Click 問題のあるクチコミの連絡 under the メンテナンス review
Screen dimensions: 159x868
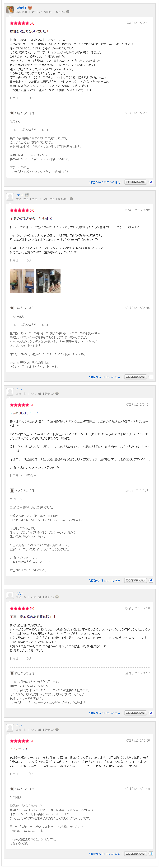click(104, 854)
